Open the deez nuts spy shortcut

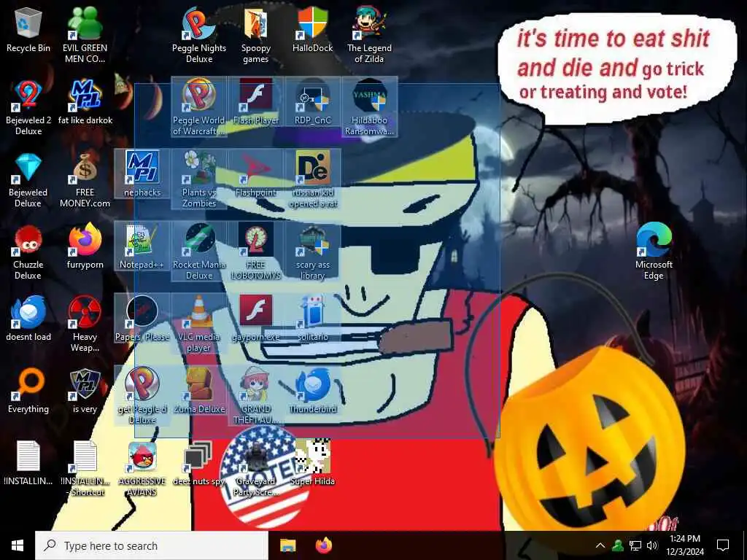pyautogui.click(x=199, y=464)
